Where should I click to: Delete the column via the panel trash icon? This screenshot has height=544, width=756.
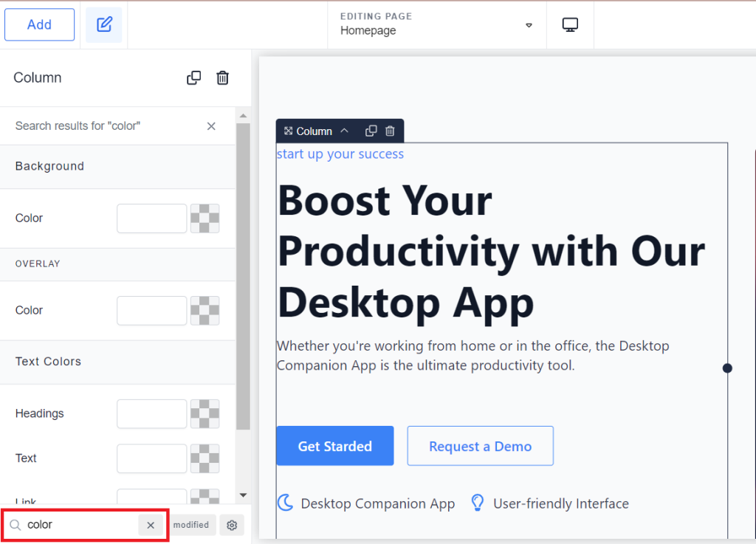pos(222,78)
